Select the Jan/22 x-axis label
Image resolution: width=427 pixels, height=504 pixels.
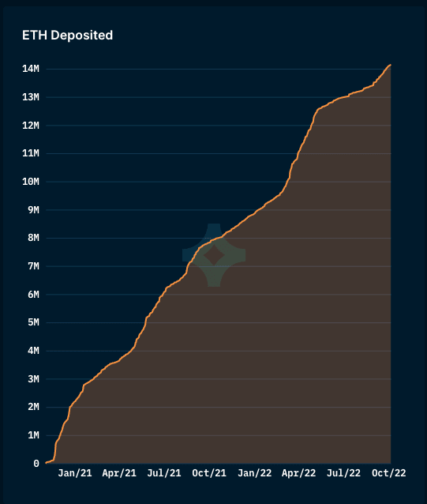click(255, 473)
